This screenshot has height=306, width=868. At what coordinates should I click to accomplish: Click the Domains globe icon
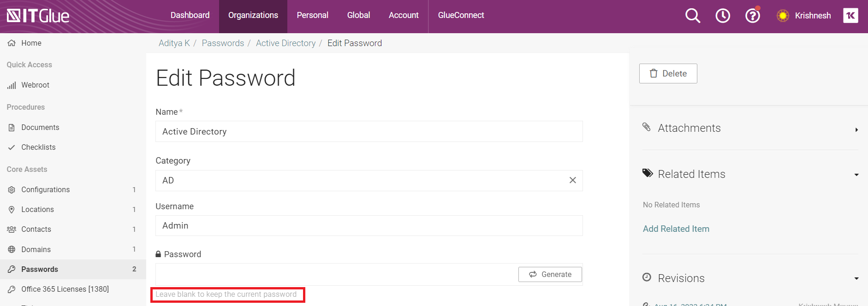pos(12,249)
